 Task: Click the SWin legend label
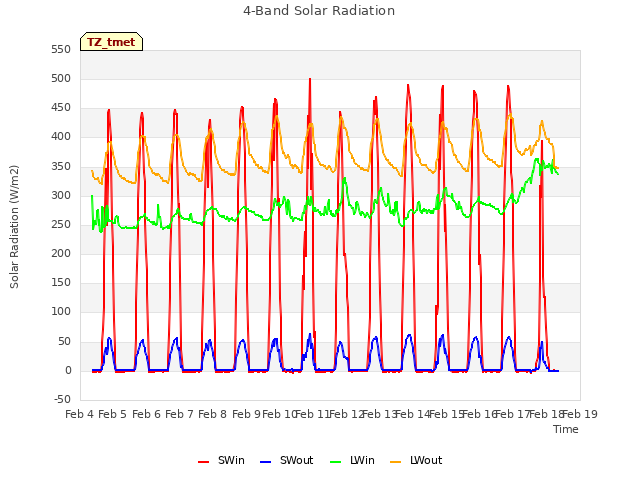pos(231,460)
